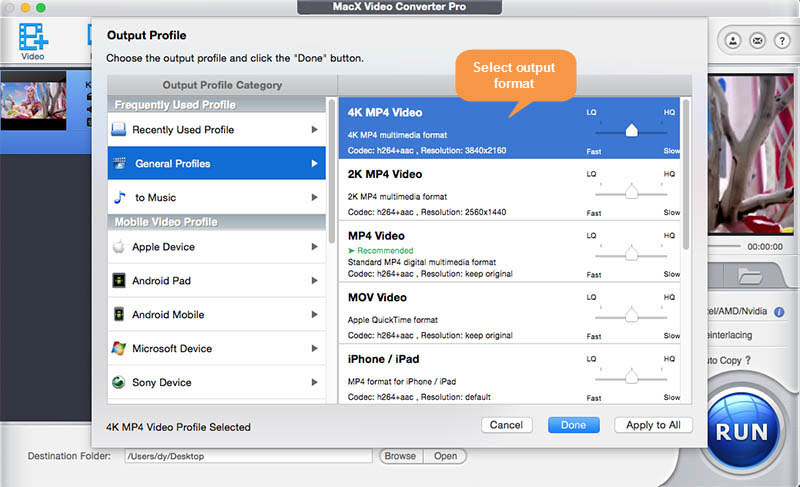Expand the Microsoft Device arrow
Viewport: 800px width, 487px height.
coord(315,348)
